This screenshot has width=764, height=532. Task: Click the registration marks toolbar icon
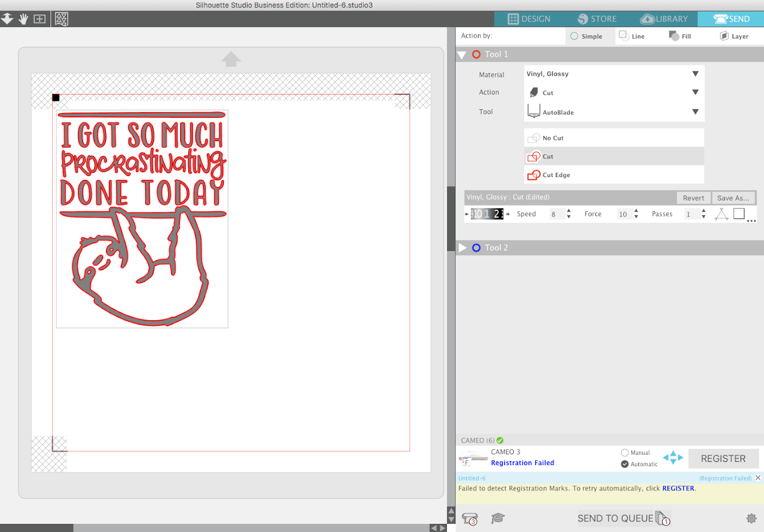[x=62, y=19]
